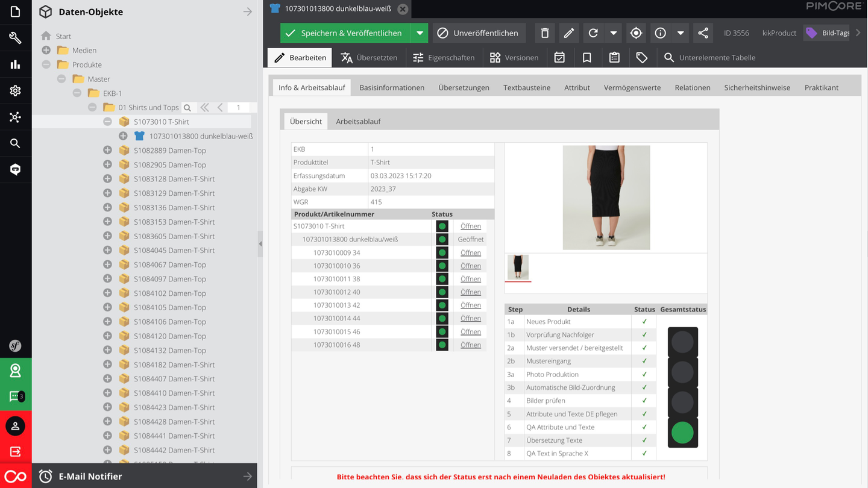Select the Delete (trash) icon in toolbar
This screenshot has height=488, width=868.
pyautogui.click(x=544, y=33)
